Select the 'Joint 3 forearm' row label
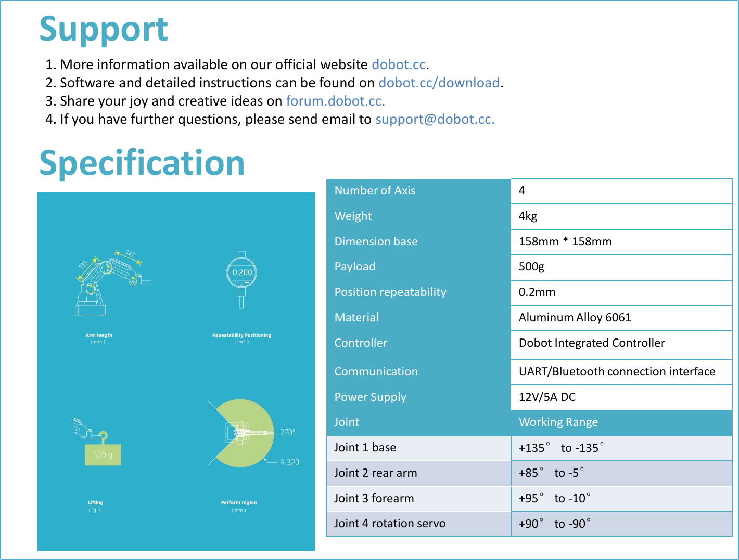739x560 pixels. click(x=419, y=499)
